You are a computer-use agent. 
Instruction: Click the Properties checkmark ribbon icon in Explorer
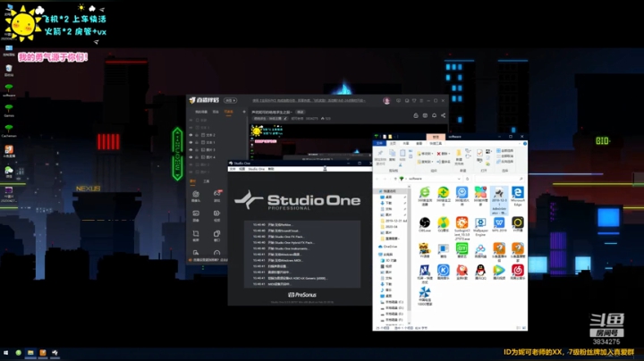(479, 154)
